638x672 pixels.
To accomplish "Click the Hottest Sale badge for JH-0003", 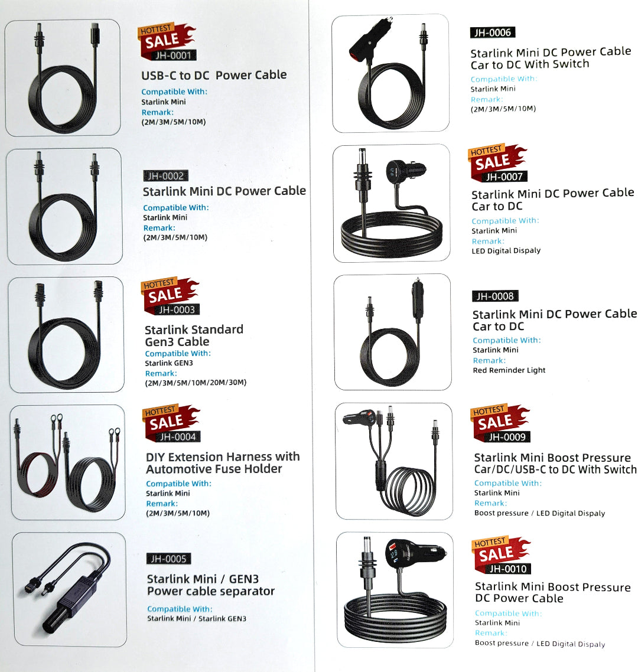I will [170, 296].
